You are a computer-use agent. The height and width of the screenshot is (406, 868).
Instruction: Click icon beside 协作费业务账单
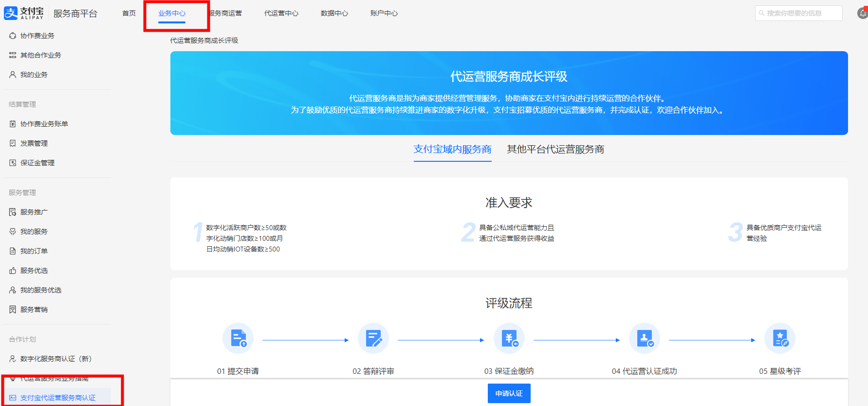pos(13,124)
